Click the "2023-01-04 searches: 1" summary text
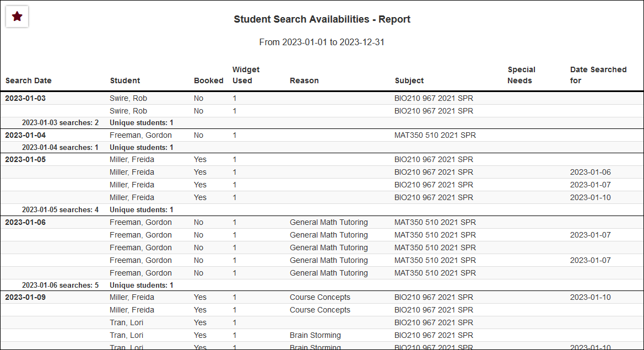644x350 pixels. (x=60, y=147)
